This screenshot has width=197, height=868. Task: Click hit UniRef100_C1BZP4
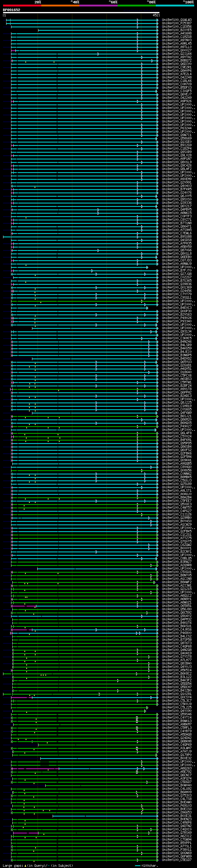coord(177,149)
